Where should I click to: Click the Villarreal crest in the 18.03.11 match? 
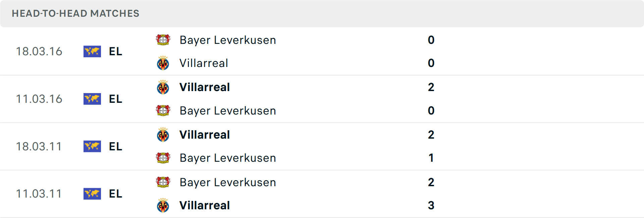163,135
